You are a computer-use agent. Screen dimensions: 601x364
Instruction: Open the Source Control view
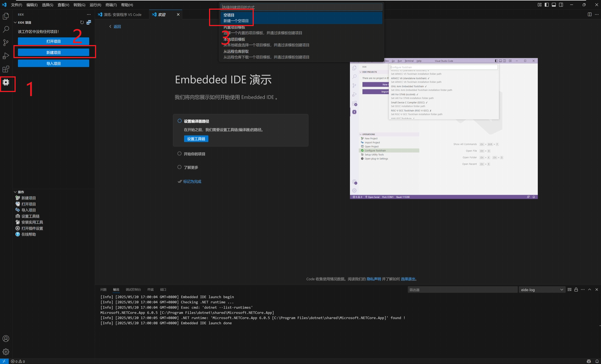[x=6, y=42]
